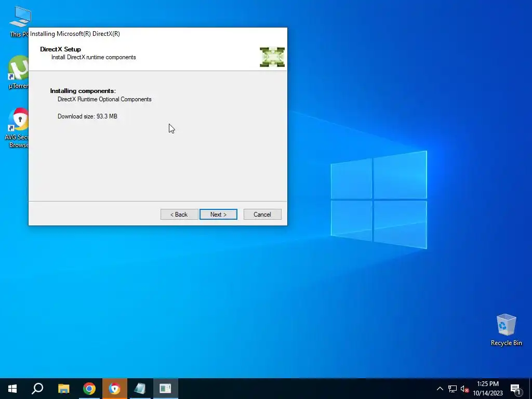Viewport: 532px width, 399px height.
Task: Click 'Install DirectX runtime components' subtitle
Action: click(94, 57)
